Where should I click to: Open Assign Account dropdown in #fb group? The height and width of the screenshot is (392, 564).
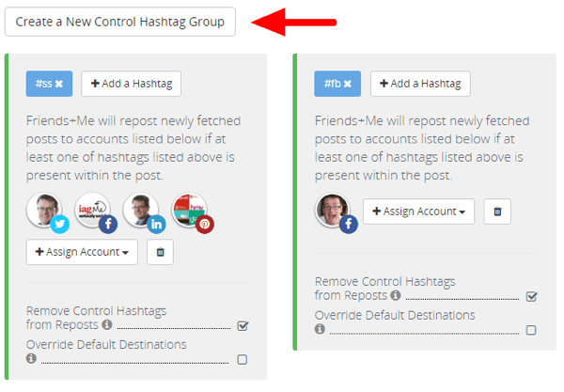[x=418, y=212]
